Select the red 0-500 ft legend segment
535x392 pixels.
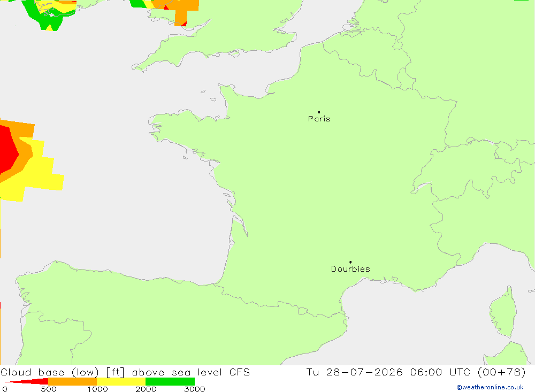click(x=27, y=381)
